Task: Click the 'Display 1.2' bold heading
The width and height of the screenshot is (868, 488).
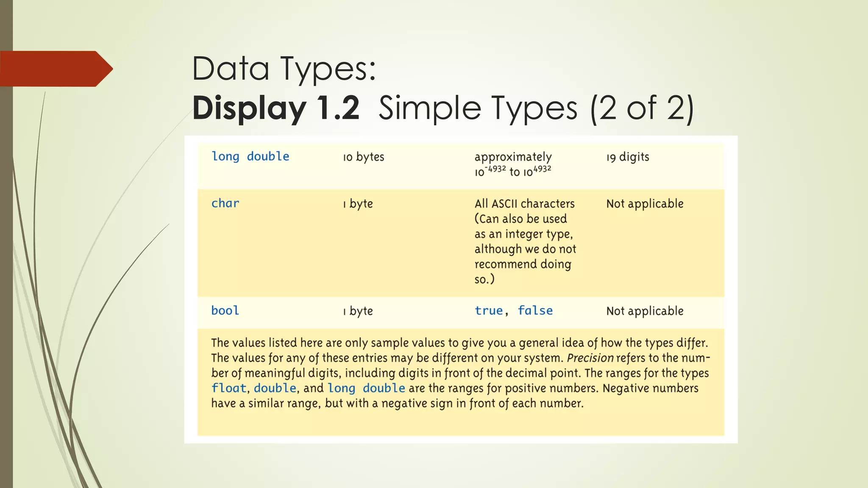Action: click(x=276, y=108)
